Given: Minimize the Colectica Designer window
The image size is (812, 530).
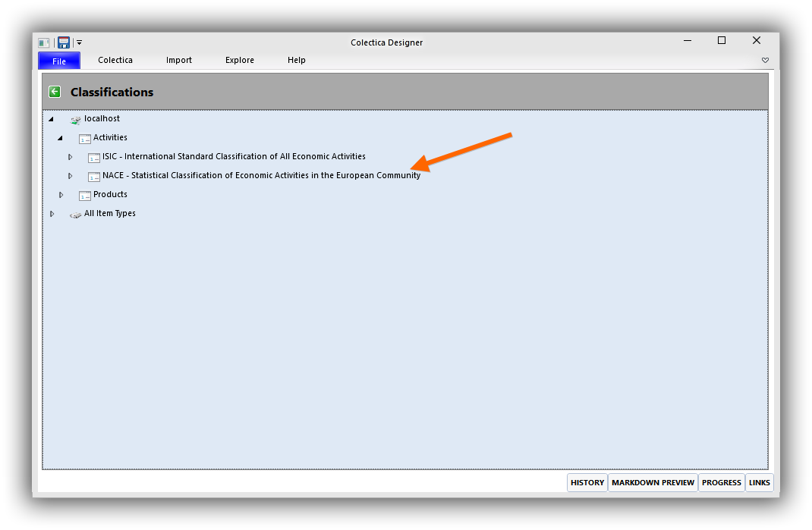Looking at the screenshot, I should pos(688,40).
